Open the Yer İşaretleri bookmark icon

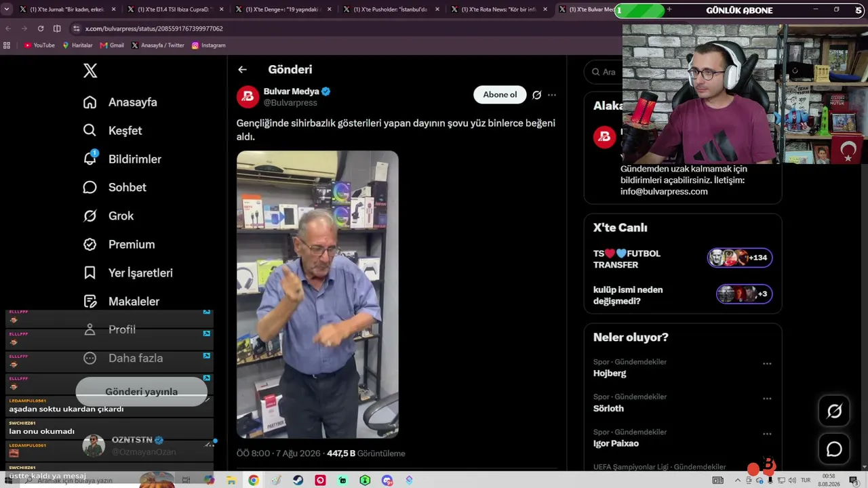pyautogui.click(x=90, y=273)
